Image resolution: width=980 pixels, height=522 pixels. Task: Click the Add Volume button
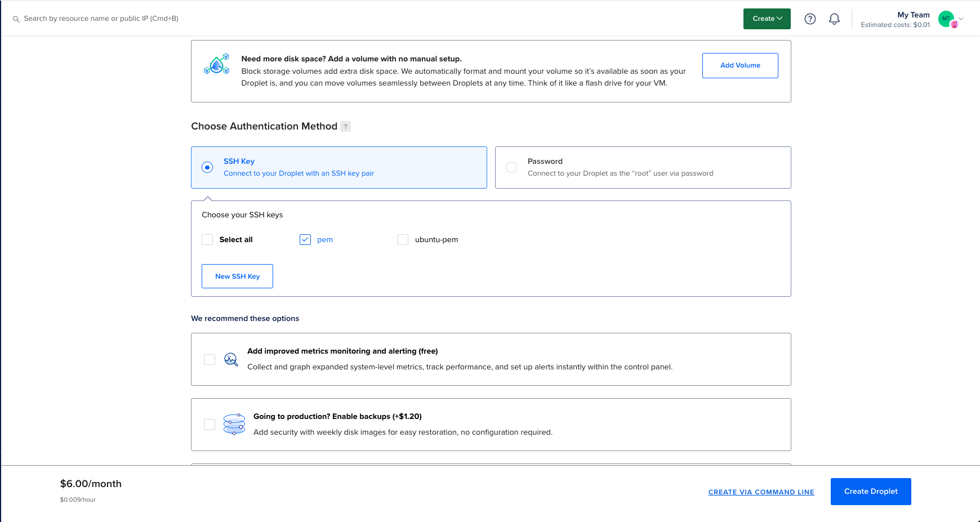740,65
